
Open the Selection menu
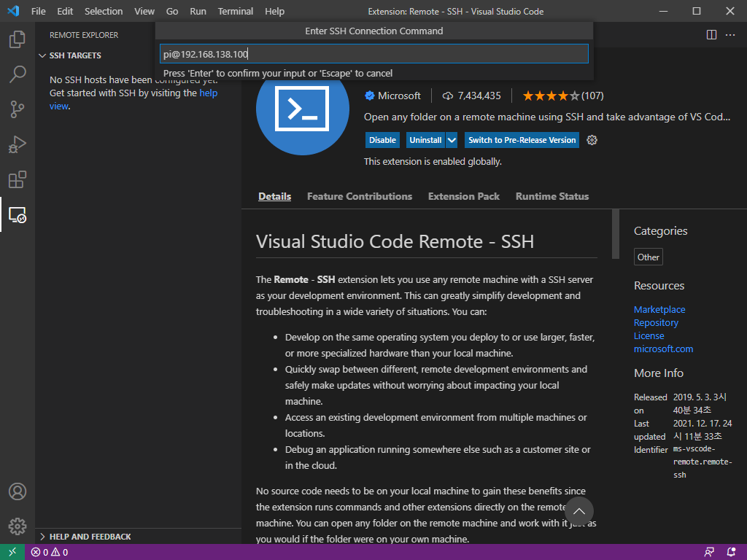[x=104, y=11]
